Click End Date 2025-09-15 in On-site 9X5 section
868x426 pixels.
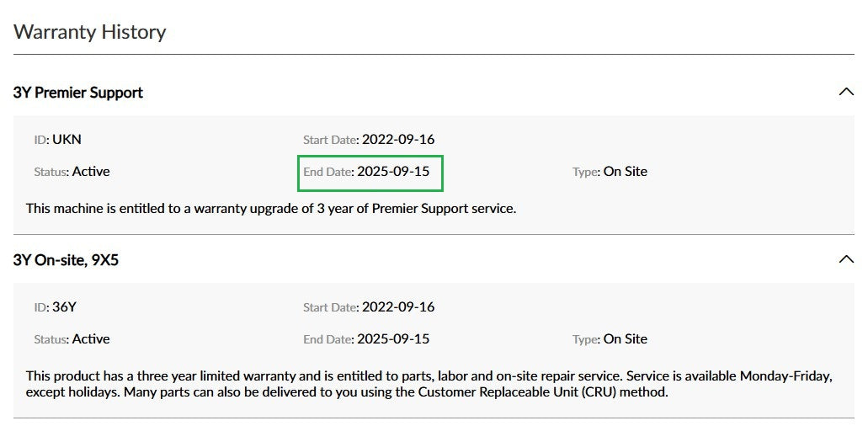[393, 338]
